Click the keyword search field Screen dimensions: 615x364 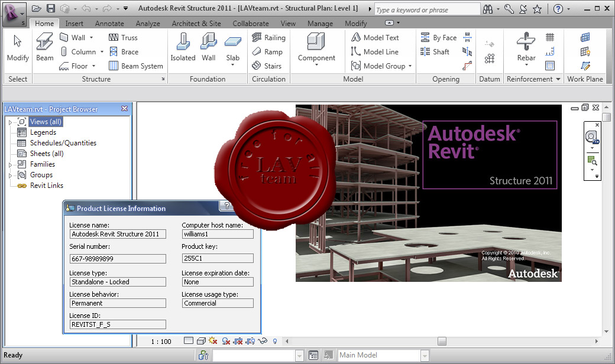pyautogui.click(x=427, y=10)
